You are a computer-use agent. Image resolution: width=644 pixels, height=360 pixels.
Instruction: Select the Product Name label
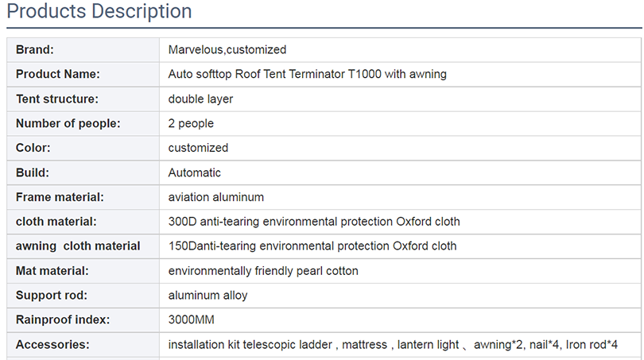58,74
